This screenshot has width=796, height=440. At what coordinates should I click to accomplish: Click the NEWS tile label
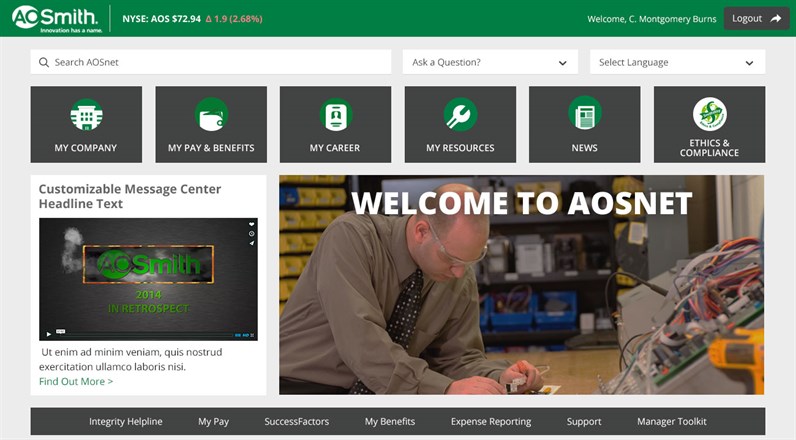click(x=584, y=148)
